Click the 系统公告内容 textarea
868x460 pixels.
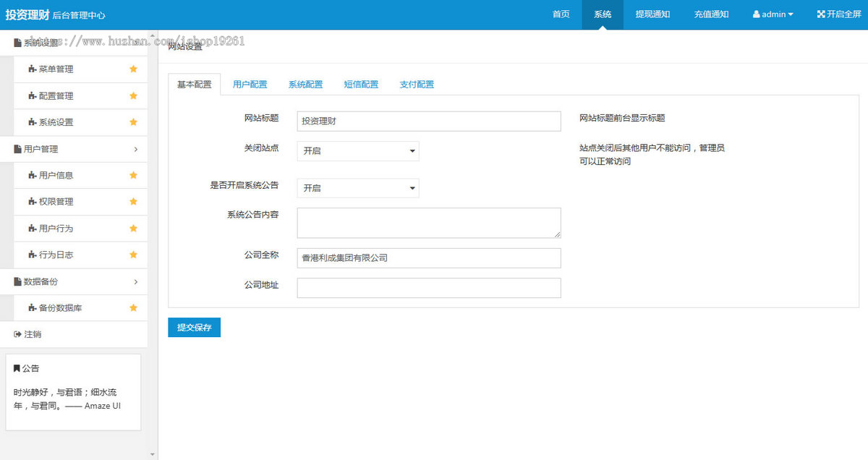tap(429, 223)
